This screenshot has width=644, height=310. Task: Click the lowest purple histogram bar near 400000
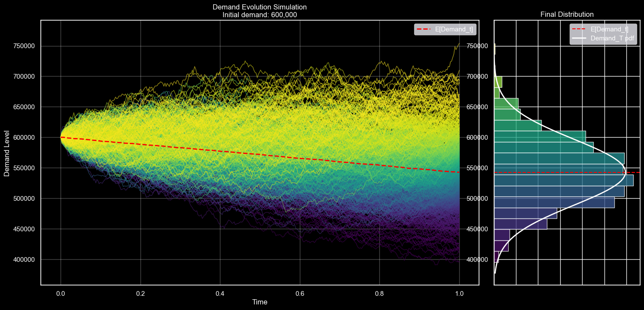click(496, 257)
